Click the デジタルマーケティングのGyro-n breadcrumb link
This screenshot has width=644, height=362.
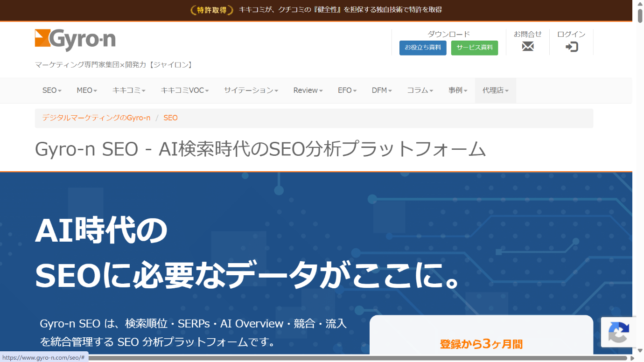point(96,118)
